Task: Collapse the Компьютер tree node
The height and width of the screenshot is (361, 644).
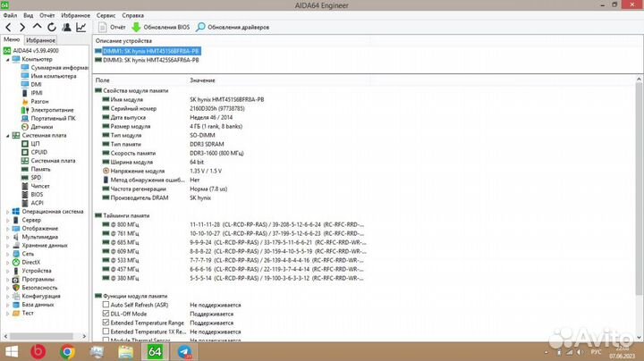Action: (x=7, y=60)
